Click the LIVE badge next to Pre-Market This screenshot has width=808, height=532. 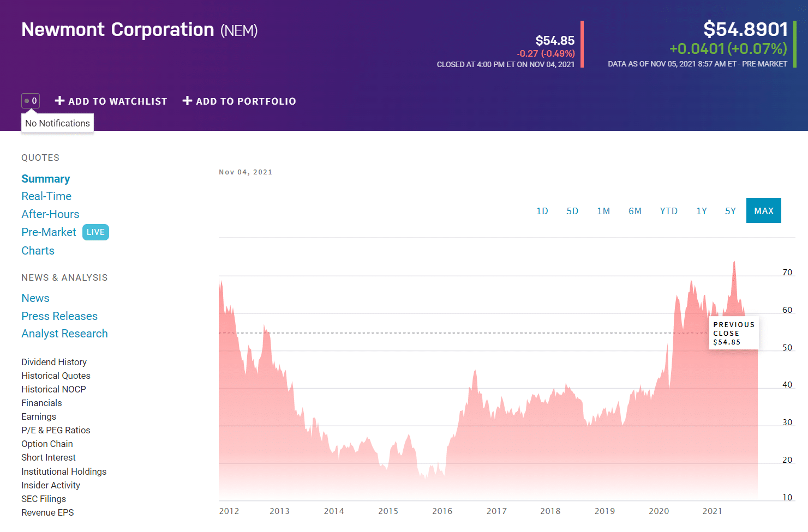click(x=95, y=232)
